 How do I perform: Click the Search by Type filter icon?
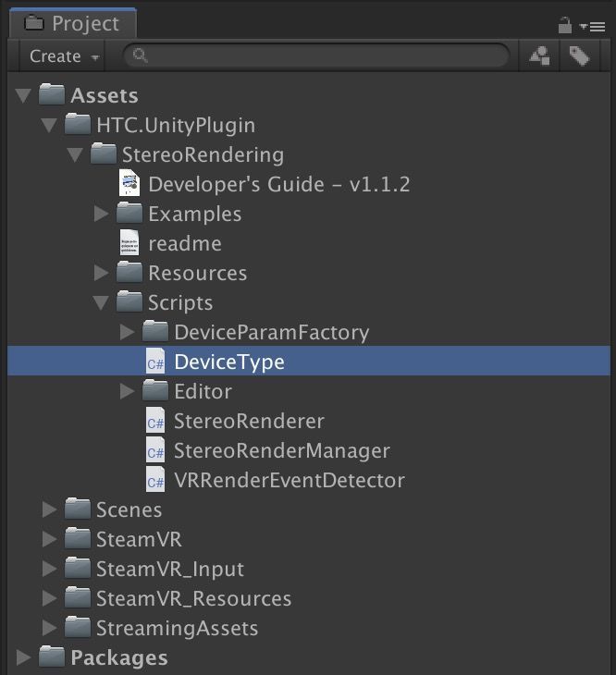(x=539, y=56)
